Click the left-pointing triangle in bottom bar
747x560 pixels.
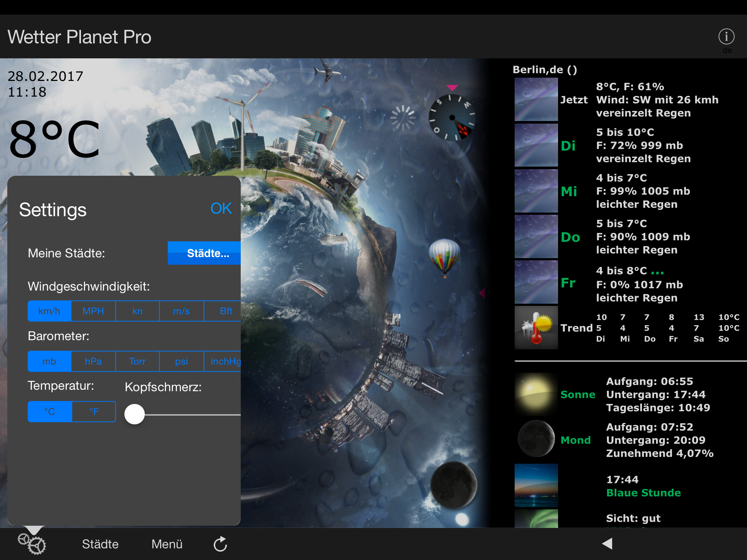(x=607, y=543)
